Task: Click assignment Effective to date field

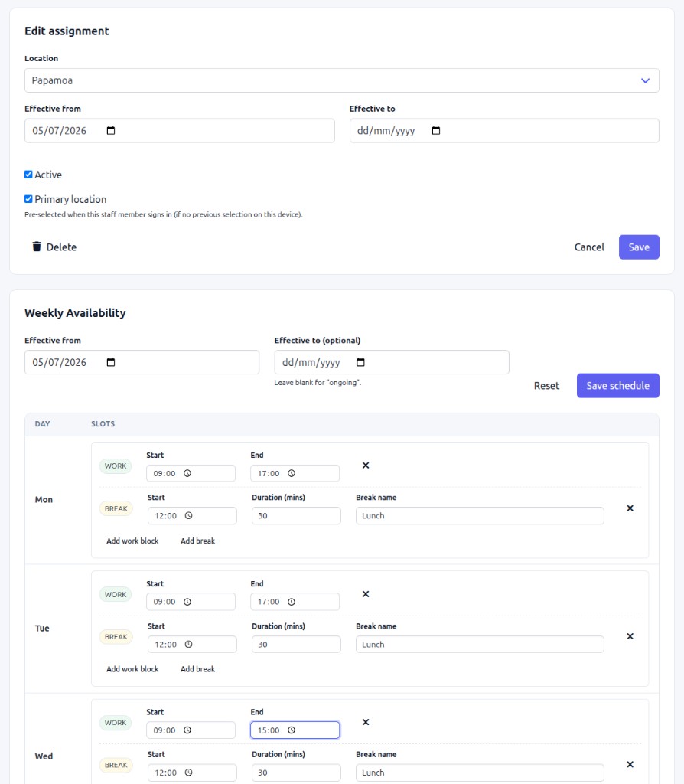Action: (x=504, y=130)
